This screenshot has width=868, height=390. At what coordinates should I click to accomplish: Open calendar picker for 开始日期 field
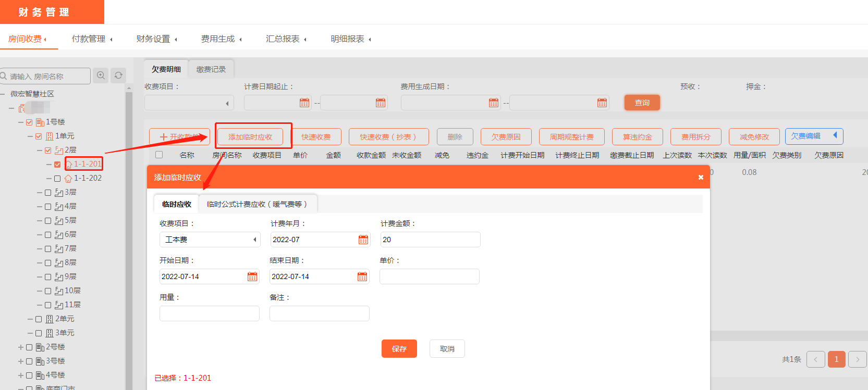pos(252,276)
